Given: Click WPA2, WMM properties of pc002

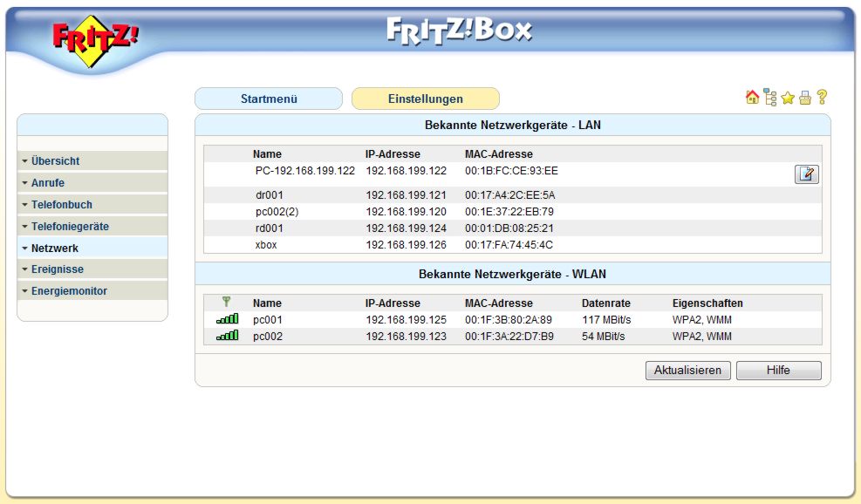Looking at the screenshot, I should [701, 336].
